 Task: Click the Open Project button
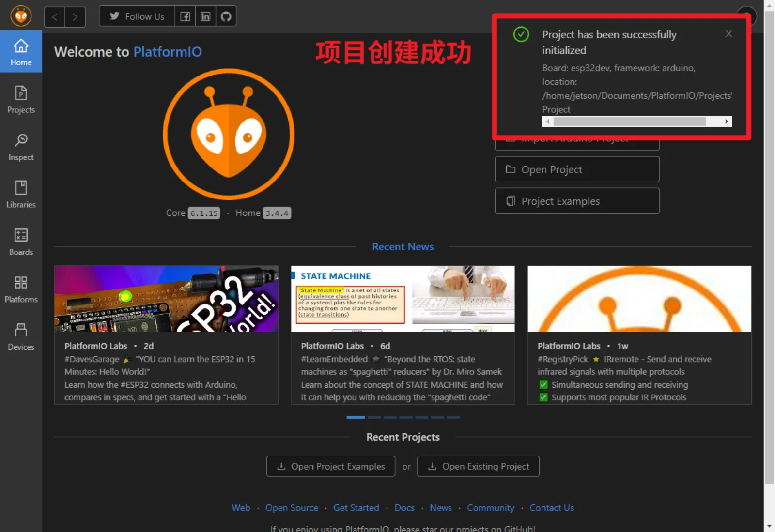coord(576,169)
